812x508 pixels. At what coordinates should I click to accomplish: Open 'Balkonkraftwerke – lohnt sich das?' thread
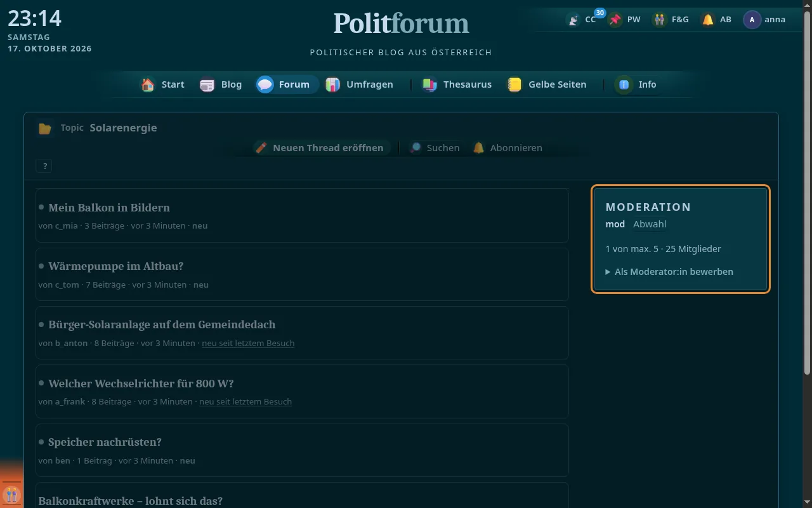coord(131,501)
